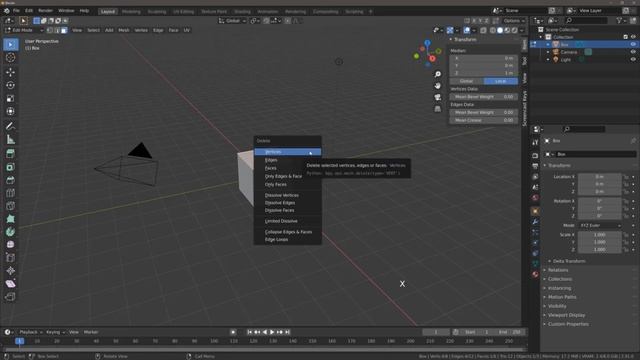640x360 pixels.
Task: Enable face select mode
Action: click(x=64, y=30)
